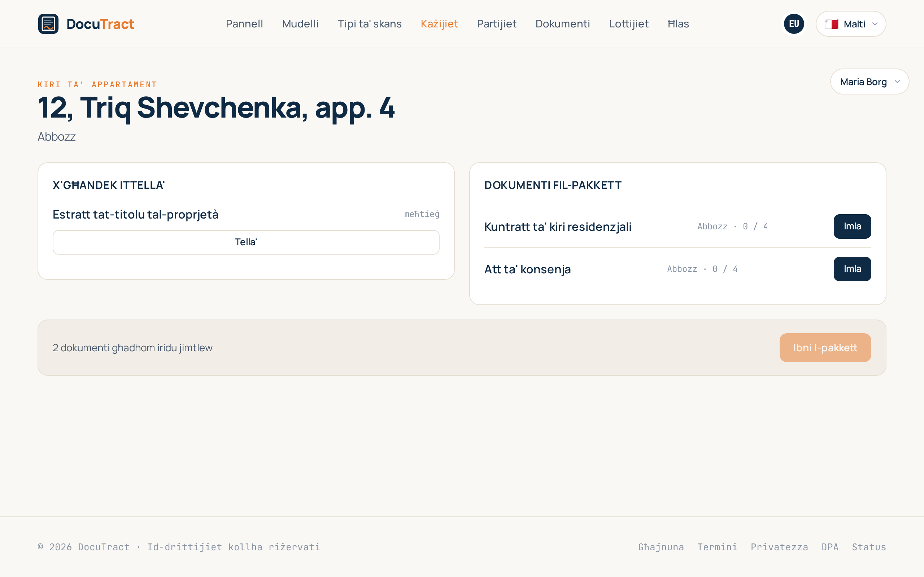Open the Każijiet navigation item
924x577 pixels.
click(439, 24)
